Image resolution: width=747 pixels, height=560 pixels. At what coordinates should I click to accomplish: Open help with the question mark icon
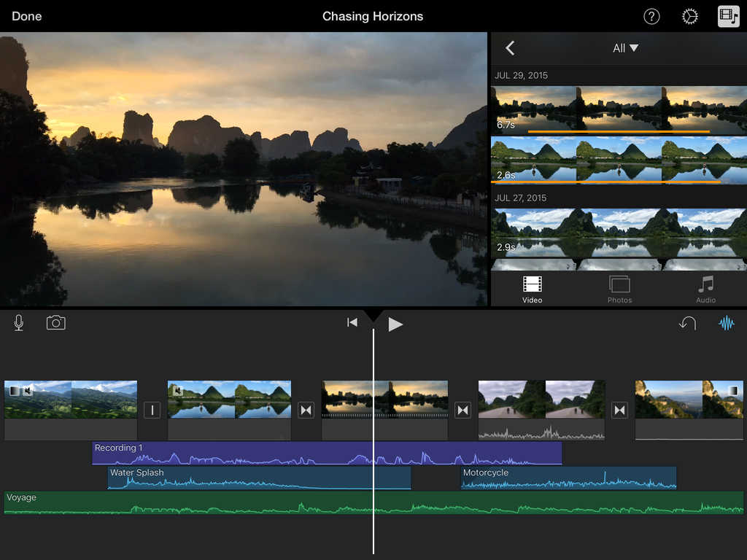[x=651, y=16]
